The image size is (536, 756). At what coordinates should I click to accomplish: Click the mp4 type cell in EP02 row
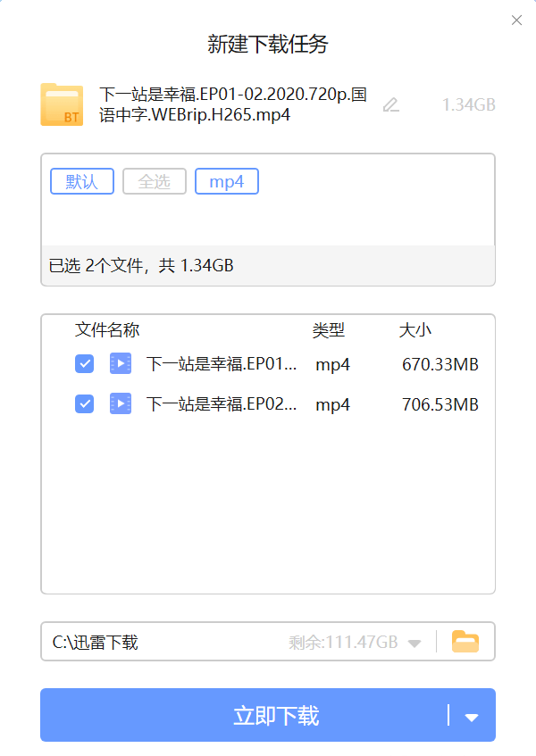332,405
